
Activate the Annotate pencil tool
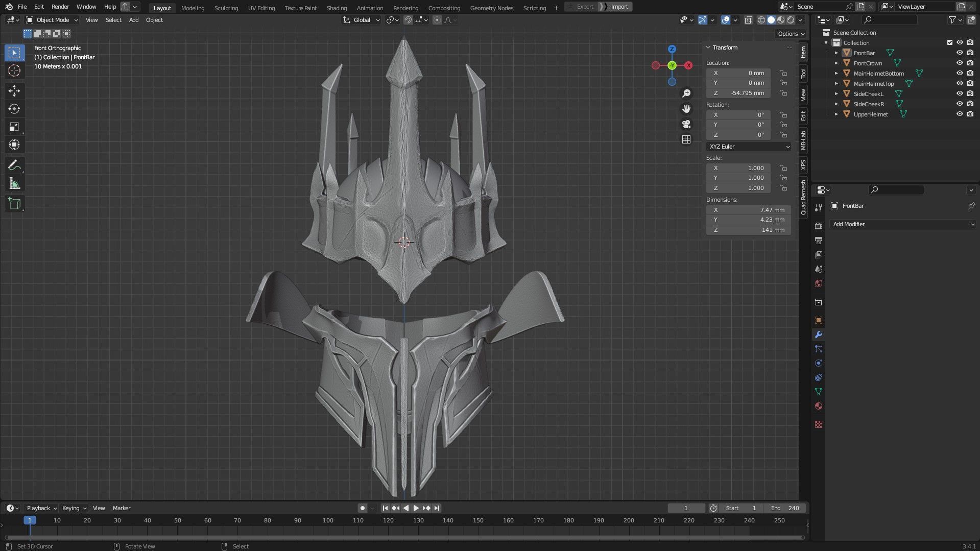click(x=14, y=165)
